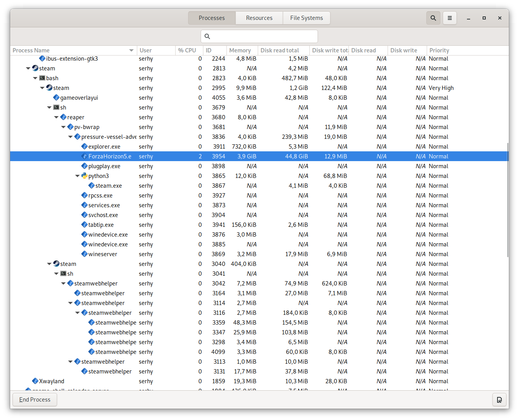The width and height of the screenshot is (519, 420).
Task: Select steamwebhelper row with ID 3164
Action: [x=259, y=293]
